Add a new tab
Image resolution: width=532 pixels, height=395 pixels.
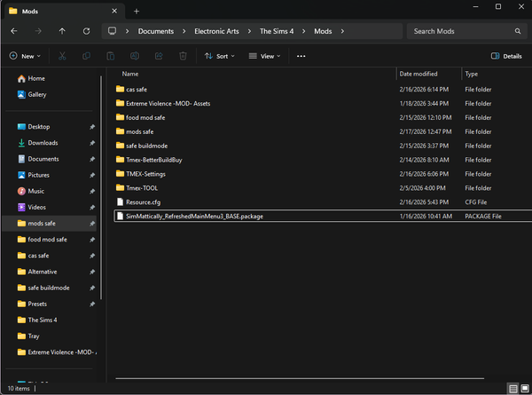click(137, 11)
